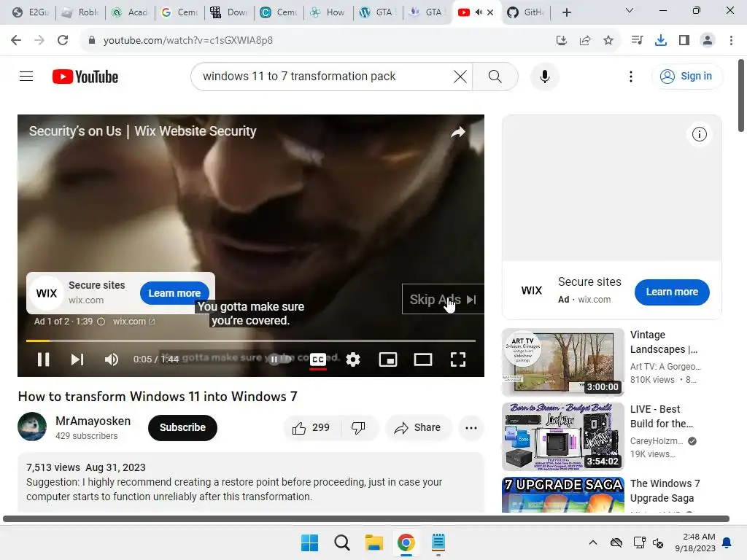Screen dimensions: 747x560
Task: Like the video with thumbs up
Action: pyautogui.click(x=311, y=427)
